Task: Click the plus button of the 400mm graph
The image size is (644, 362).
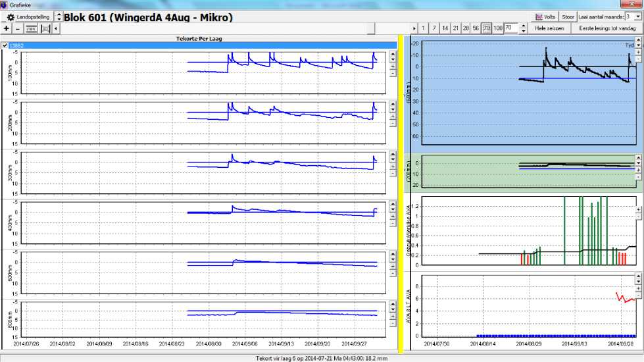Action: (x=393, y=216)
